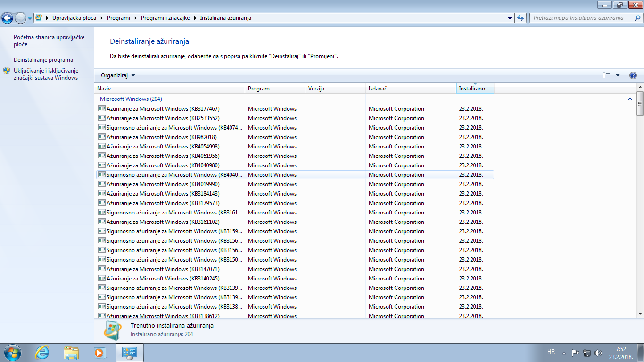The image size is (644, 362).
Task: Open recent pages dropdown beside navigation arrows
Action: coord(30,18)
